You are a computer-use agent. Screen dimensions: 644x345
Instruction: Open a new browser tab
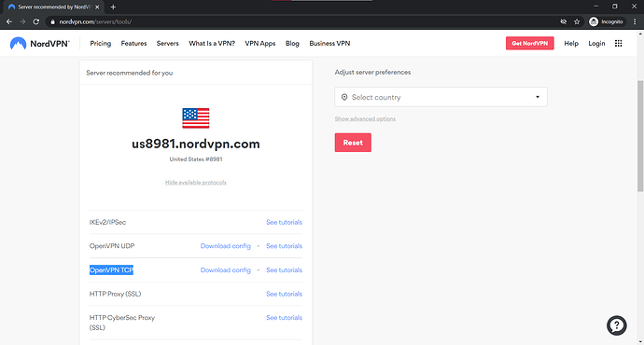(x=113, y=7)
